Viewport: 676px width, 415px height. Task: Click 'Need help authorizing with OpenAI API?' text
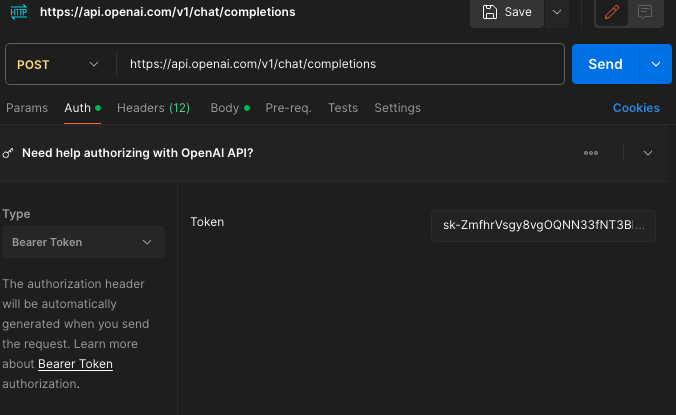(x=138, y=153)
